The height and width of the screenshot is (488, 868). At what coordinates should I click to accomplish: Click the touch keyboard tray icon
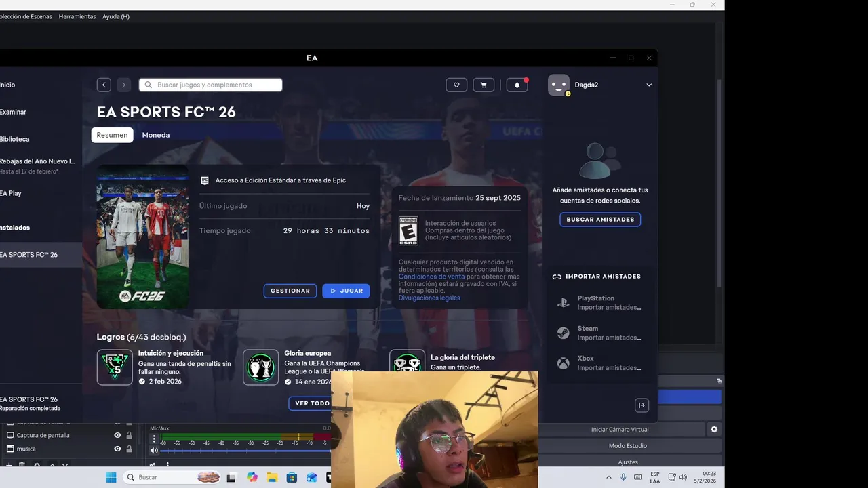637,477
